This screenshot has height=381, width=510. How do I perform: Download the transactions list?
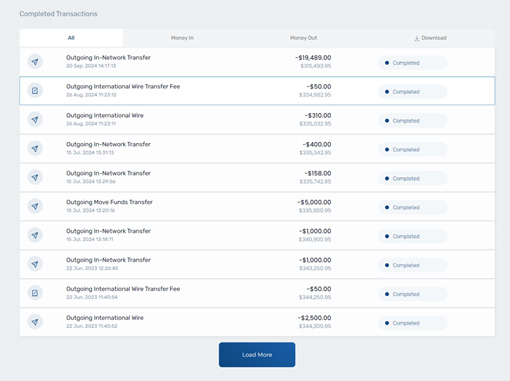pyautogui.click(x=430, y=38)
